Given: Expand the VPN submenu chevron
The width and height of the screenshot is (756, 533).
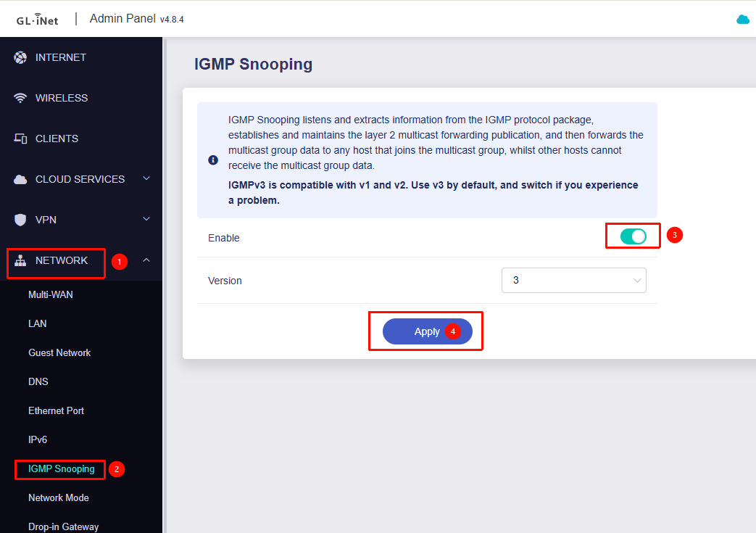Looking at the screenshot, I should (x=146, y=220).
